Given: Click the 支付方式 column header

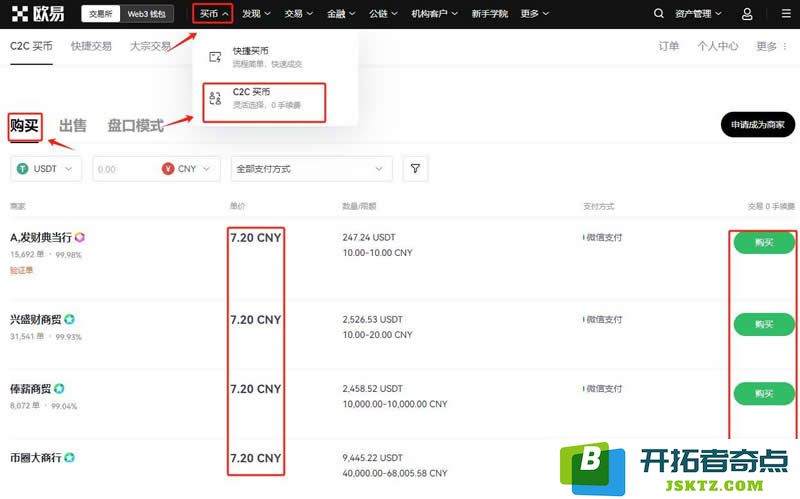Looking at the screenshot, I should pos(598,206).
